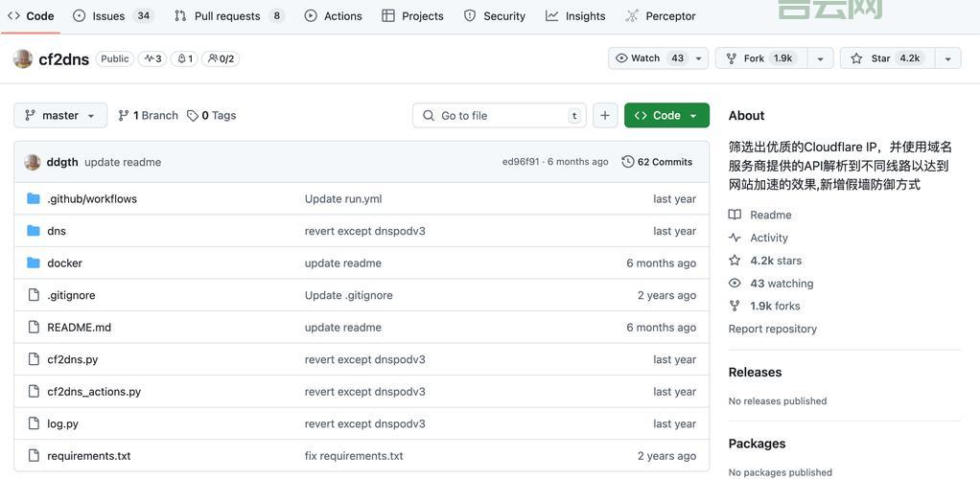Viewport: 980px width, 479px height.
Task: Expand the Fork options arrow
Action: tap(820, 58)
